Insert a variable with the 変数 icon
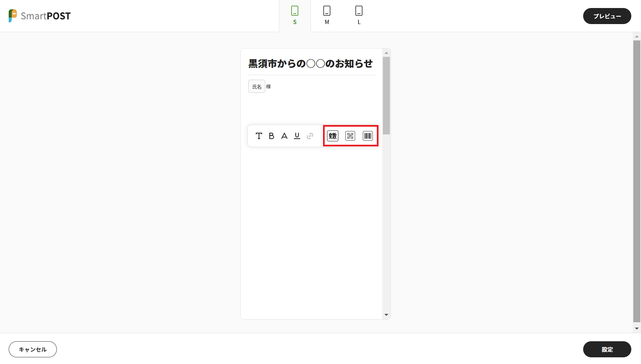The height and width of the screenshot is (364, 641). [333, 136]
